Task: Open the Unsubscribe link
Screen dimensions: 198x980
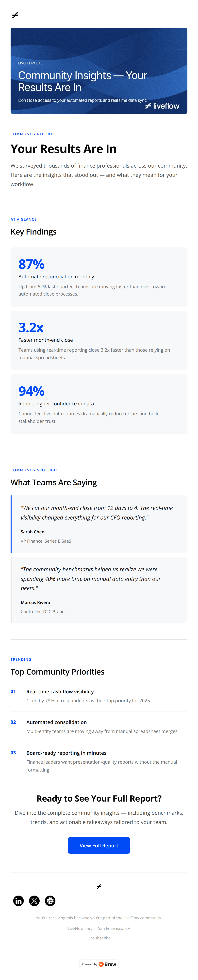Action: (x=99, y=938)
